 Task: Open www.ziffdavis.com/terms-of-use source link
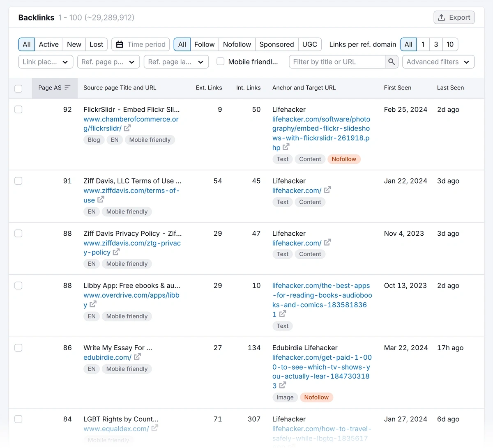click(131, 195)
